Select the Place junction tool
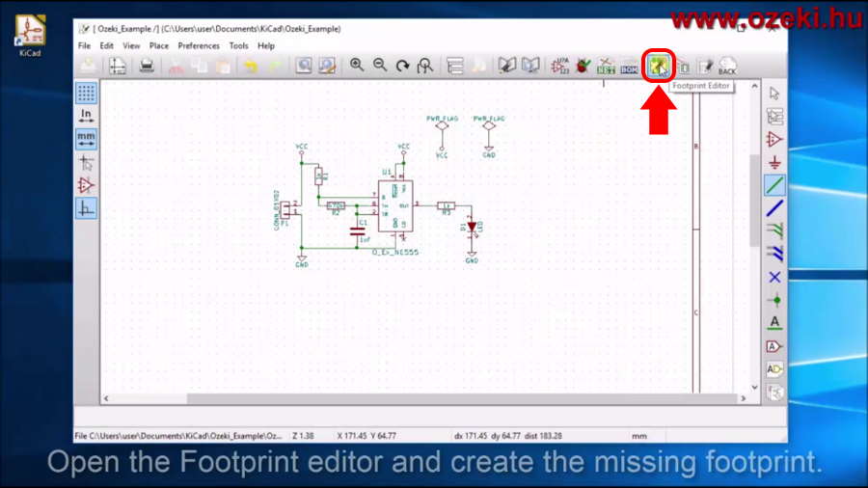The image size is (868, 488). point(774,301)
